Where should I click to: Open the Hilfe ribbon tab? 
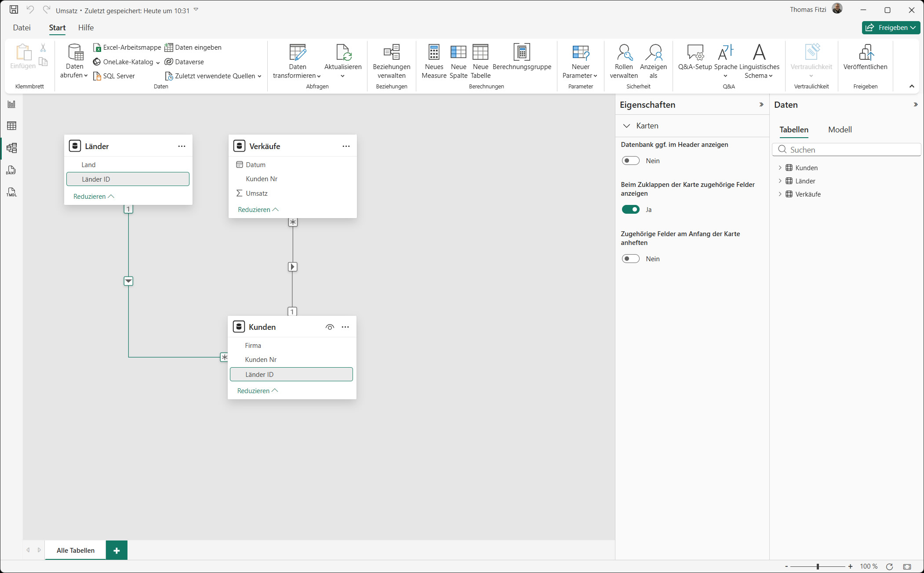pos(86,28)
